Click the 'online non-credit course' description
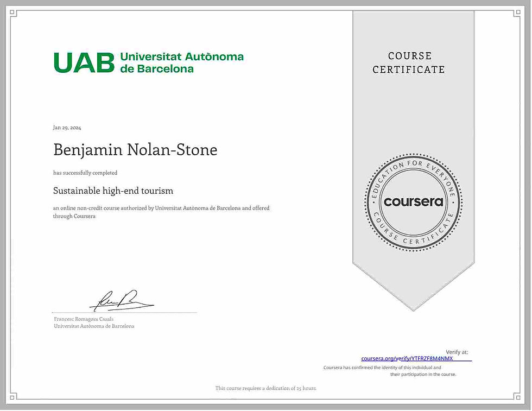 point(161,212)
